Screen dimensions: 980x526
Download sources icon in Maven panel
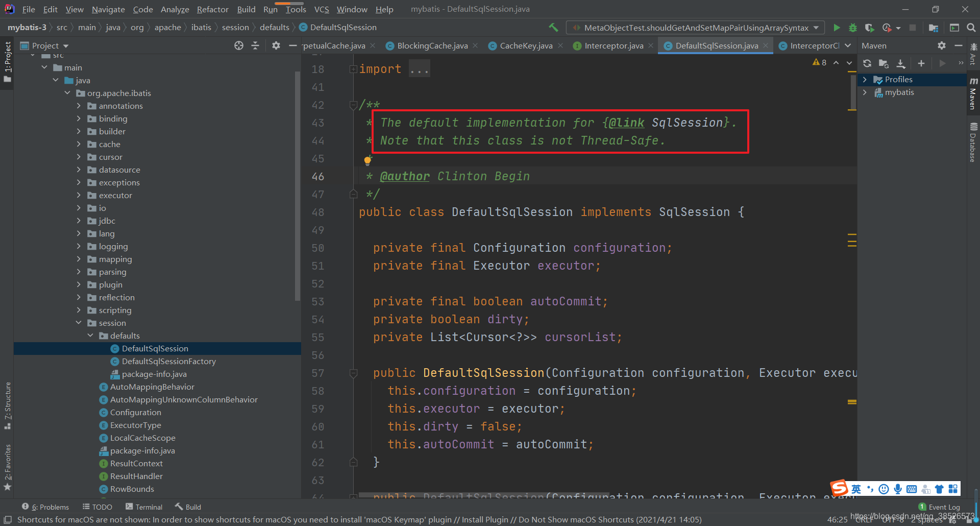pyautogui.click(x=901, y=63)
